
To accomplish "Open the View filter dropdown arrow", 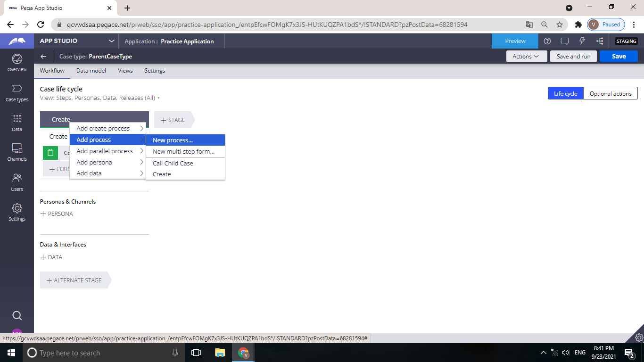I will tap(159, 98).
